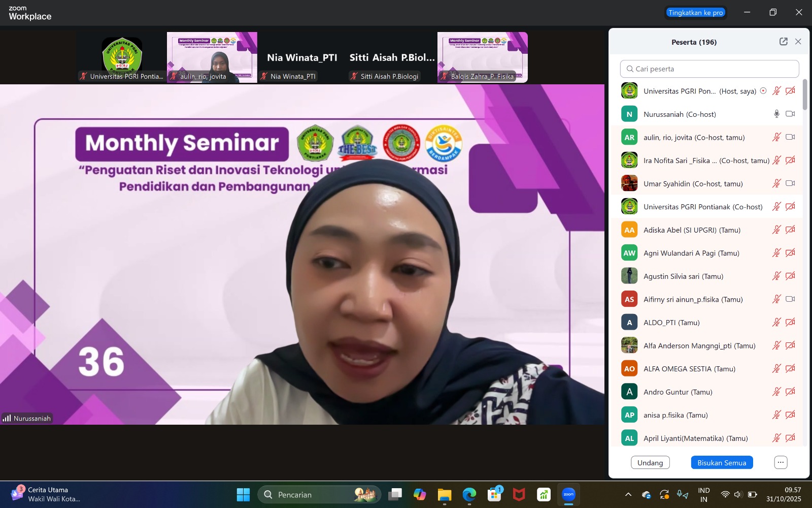
Task: Toggle Nurussaniah's microphone icon
Action: click(x=776, y=114)
